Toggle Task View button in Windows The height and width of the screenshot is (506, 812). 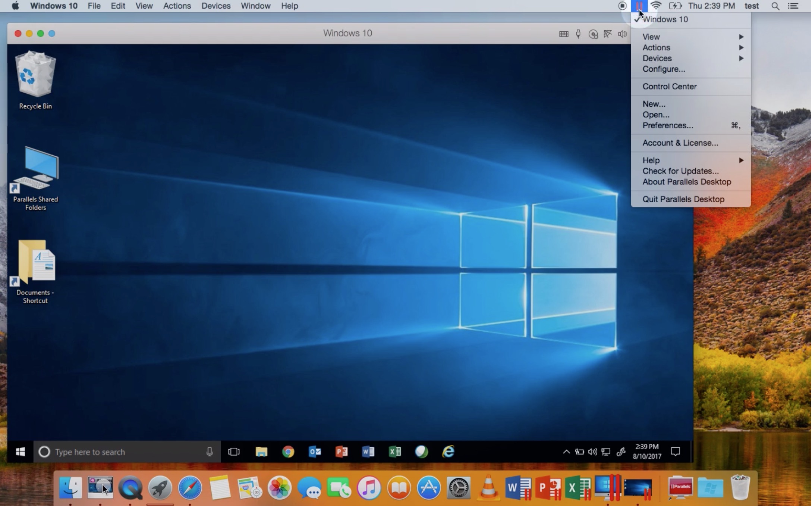point(234,451)
